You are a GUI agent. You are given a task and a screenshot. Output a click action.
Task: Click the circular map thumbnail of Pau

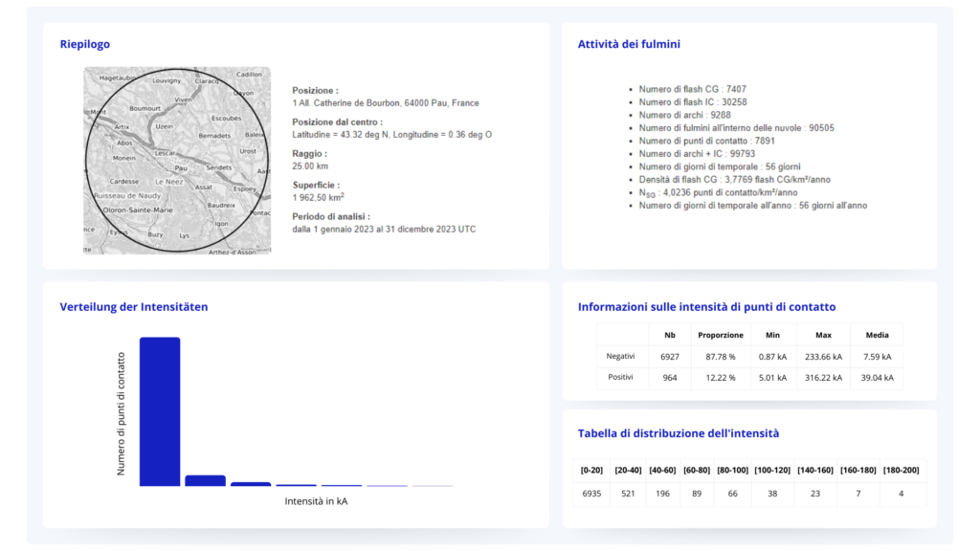(x=177, y=161)
